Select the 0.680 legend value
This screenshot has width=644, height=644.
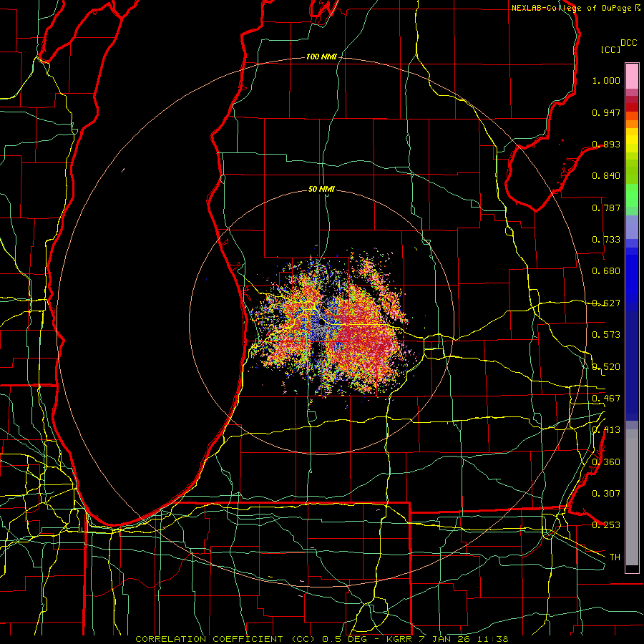pos(606,271)
